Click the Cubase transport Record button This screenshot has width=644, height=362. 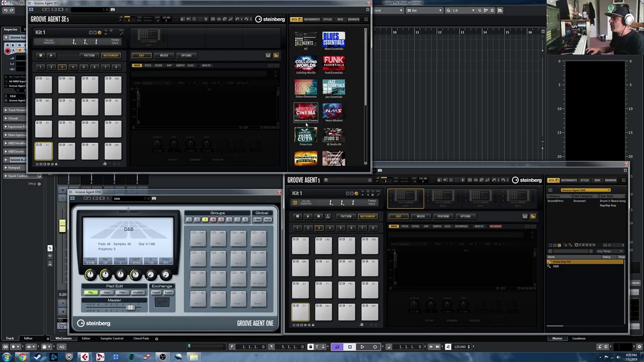[375, 346]
